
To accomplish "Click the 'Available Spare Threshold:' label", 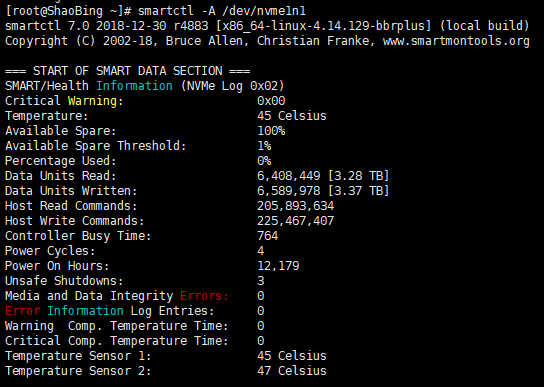I will 95,146.
